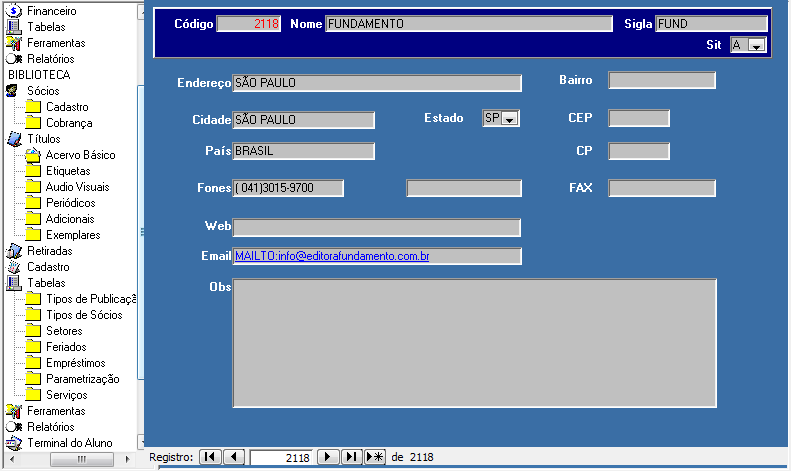
Task: Click the top Ferramentas tools icon
Action: [x=14, y=43]
